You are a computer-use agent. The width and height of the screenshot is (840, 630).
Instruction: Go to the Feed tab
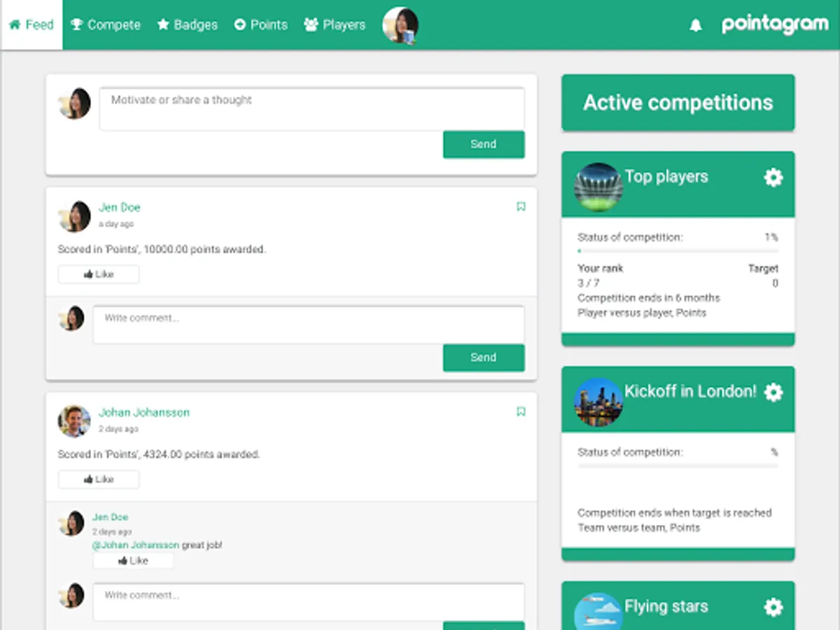31,25
